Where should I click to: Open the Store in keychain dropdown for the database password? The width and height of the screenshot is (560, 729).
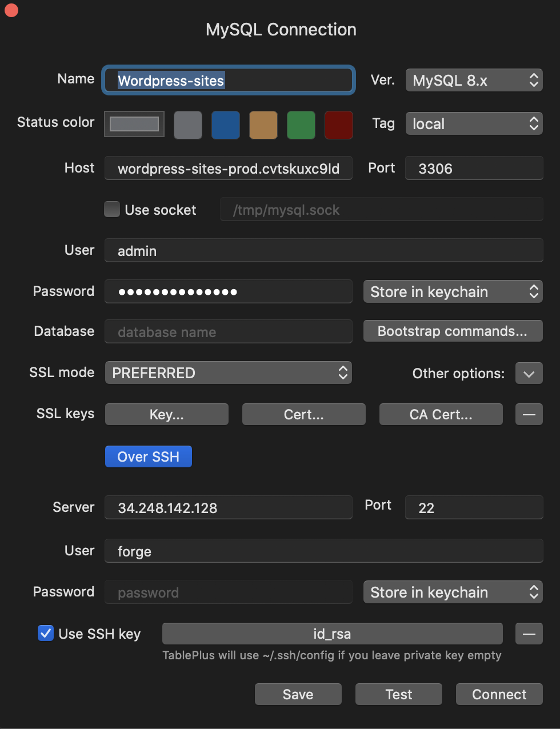(453, 291)
